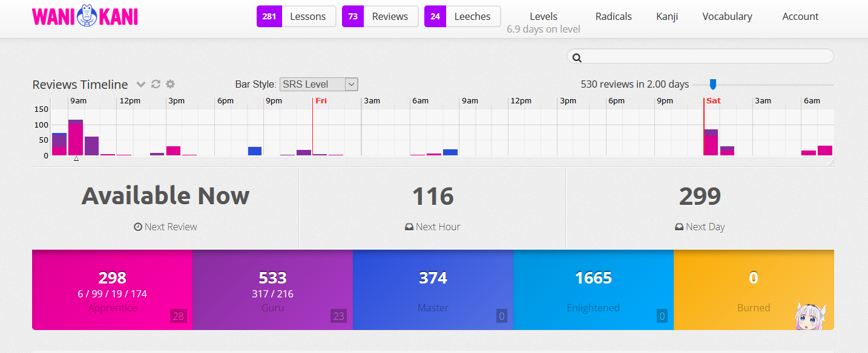The image size is (868, 353).
Task: Click the "Bar Style:" label
Action: coord(256,85)
